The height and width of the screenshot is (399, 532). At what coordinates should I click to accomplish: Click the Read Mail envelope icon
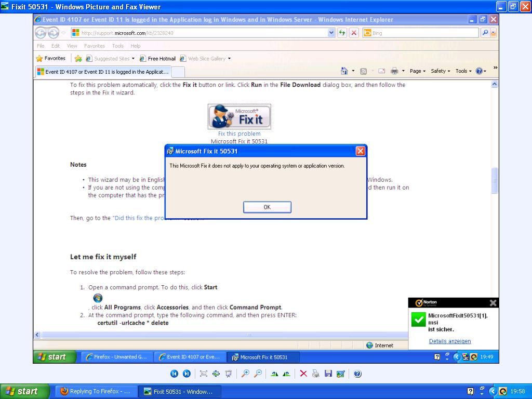click(382, 71)
